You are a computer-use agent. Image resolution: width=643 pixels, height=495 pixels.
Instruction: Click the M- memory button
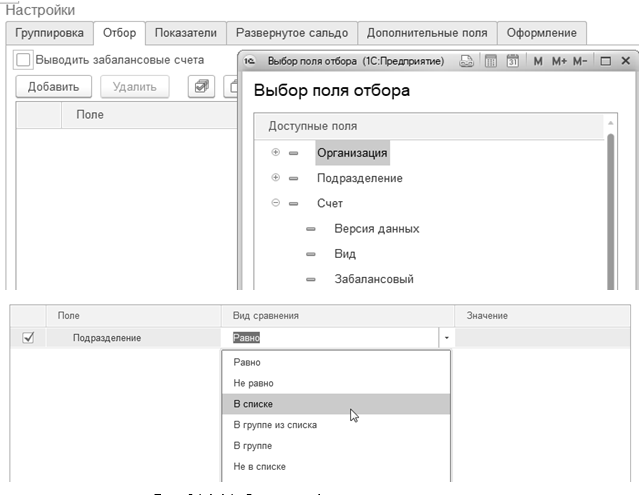(580, 61)
